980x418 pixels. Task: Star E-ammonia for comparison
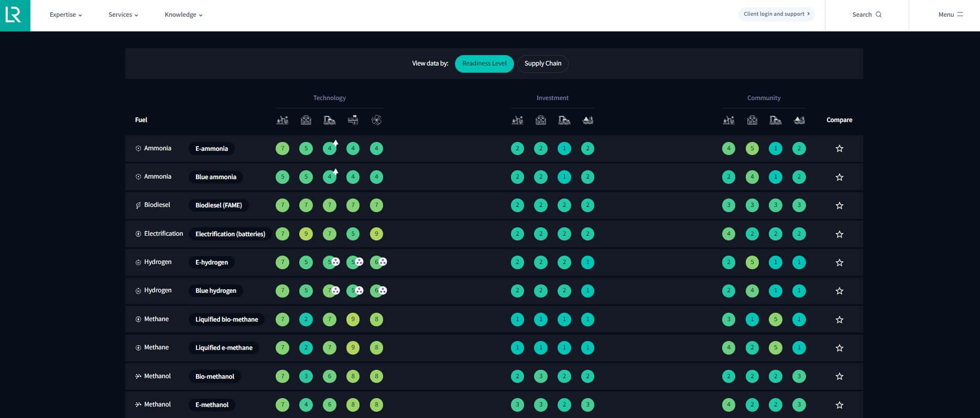point(839,149)
